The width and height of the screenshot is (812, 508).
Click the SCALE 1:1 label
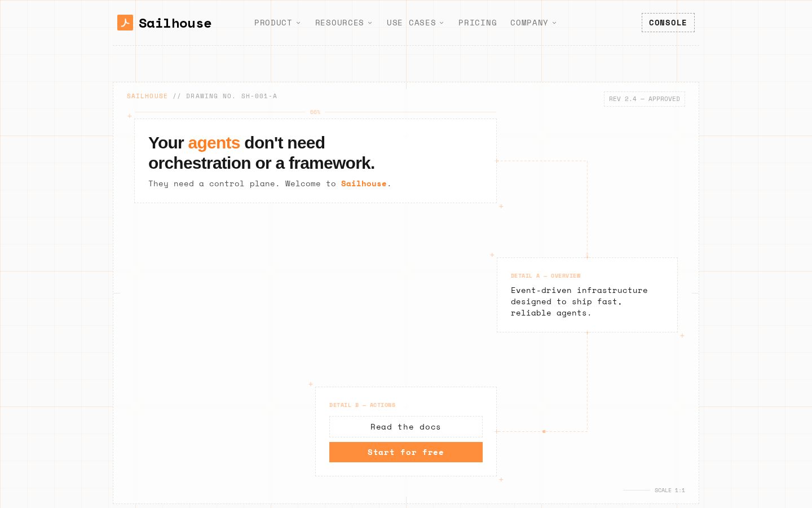[670, 491]
